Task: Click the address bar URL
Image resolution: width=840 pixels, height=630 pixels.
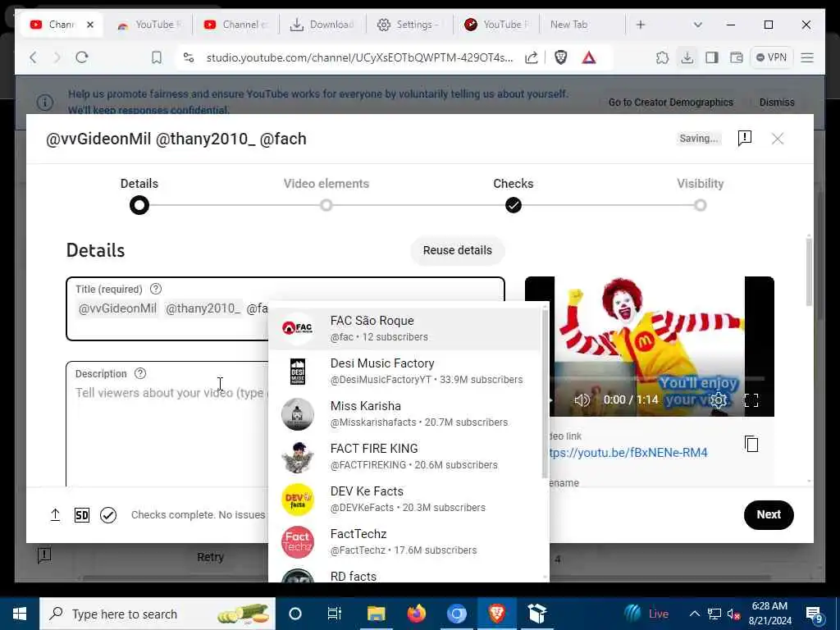Action: [359, 57]
